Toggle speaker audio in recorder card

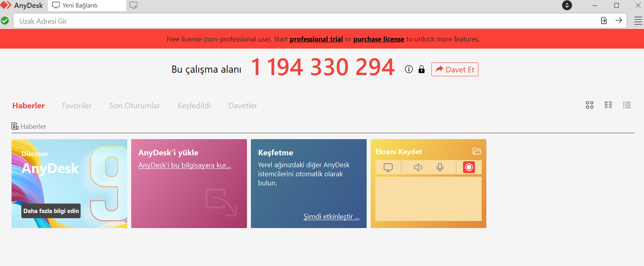[418, 168]
